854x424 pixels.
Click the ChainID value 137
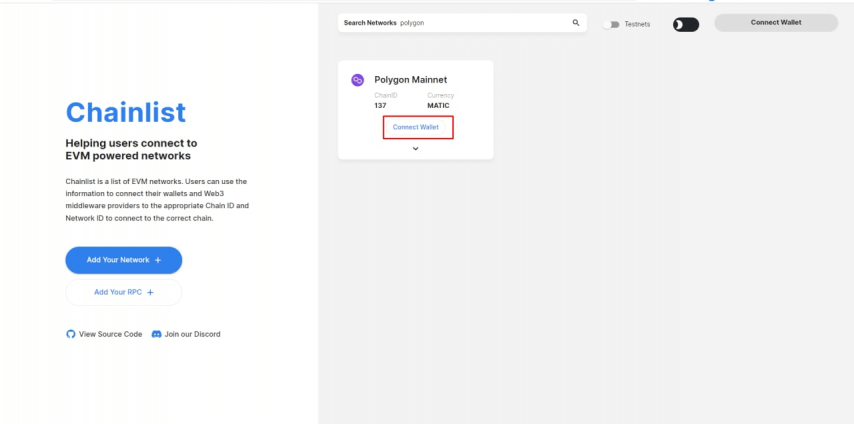pyautogui.click(x=380, y=105)
